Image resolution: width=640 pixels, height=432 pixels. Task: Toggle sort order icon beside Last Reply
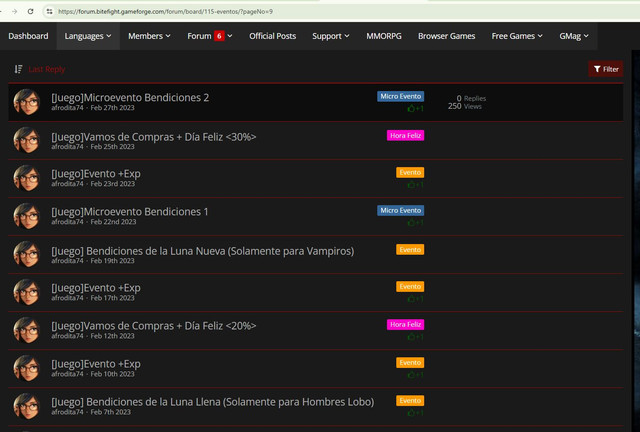(x=18, y=69)
